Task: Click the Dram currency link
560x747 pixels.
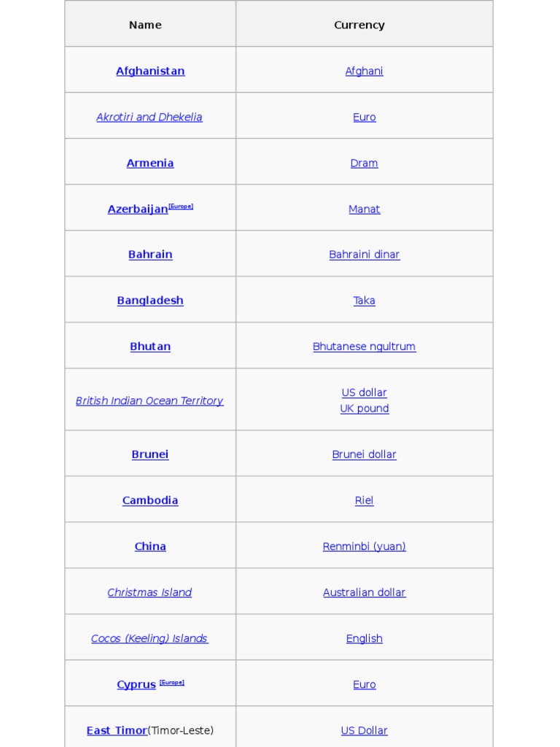Action: click(x=364, y=163)
